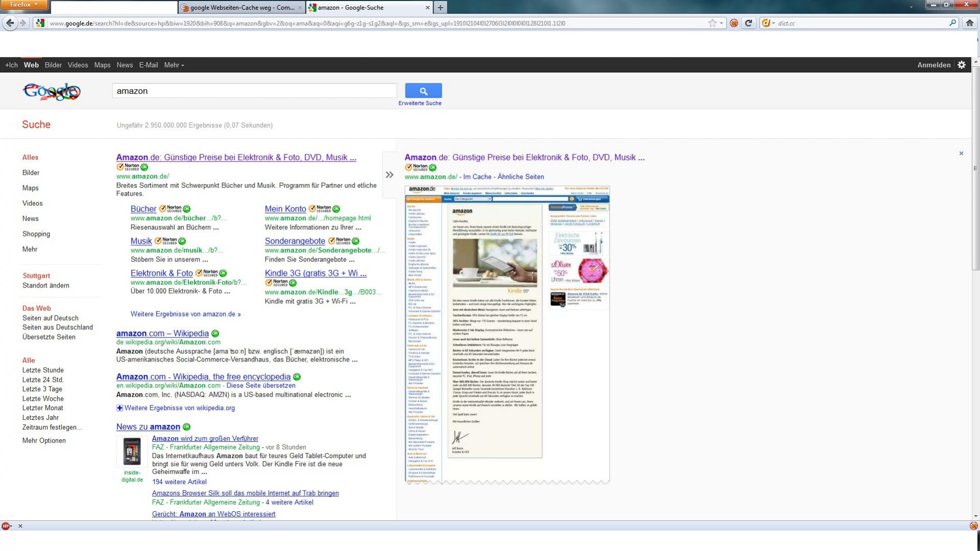Click green OK icon beside 'News zu amazon'
This screenshot has height=551, width=980.
coord(186,427)
